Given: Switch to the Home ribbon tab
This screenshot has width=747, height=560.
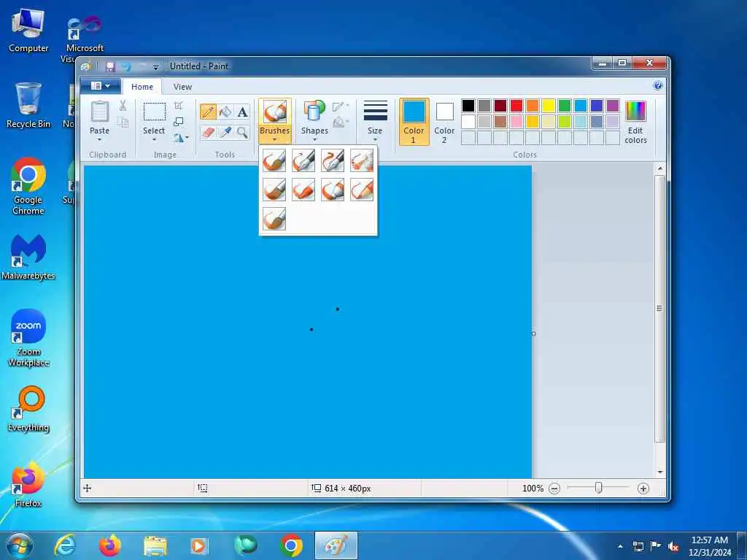Looking at the screenshot, I should 142,87.
